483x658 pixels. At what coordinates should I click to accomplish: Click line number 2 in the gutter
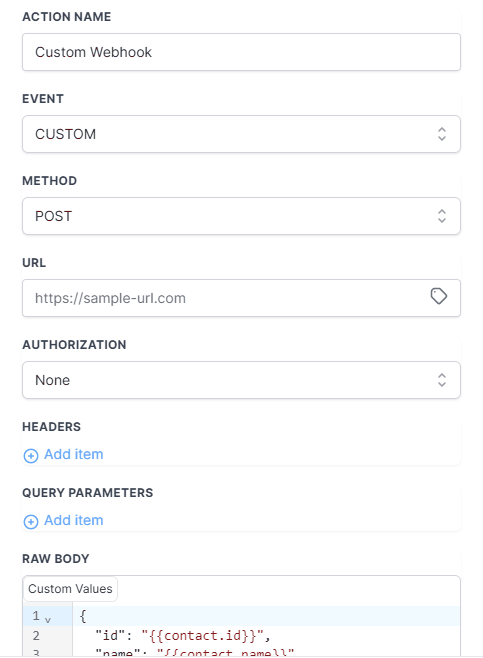[36, 635]
